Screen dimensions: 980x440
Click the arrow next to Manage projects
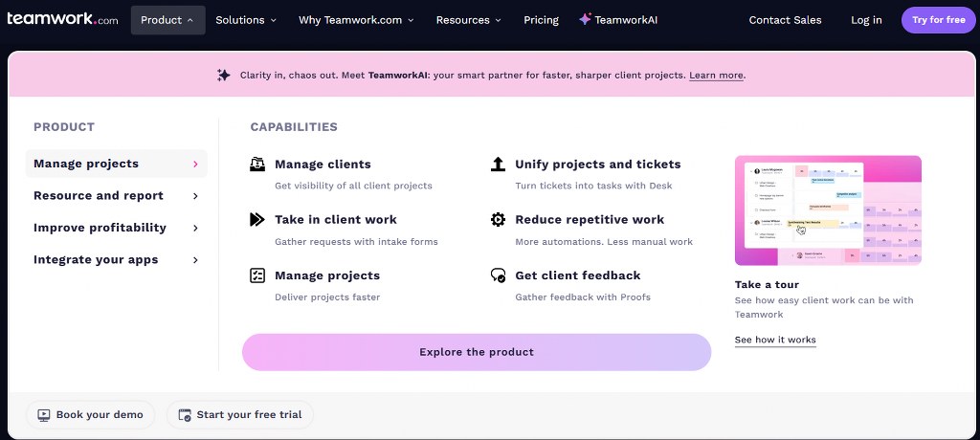coord(195,164)
